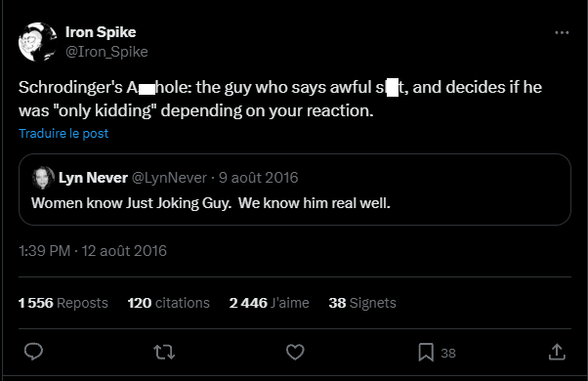Viewport: 588px width, 381px height.
Task: Click the reply speech bubble icon
Action: pos(33,352)
